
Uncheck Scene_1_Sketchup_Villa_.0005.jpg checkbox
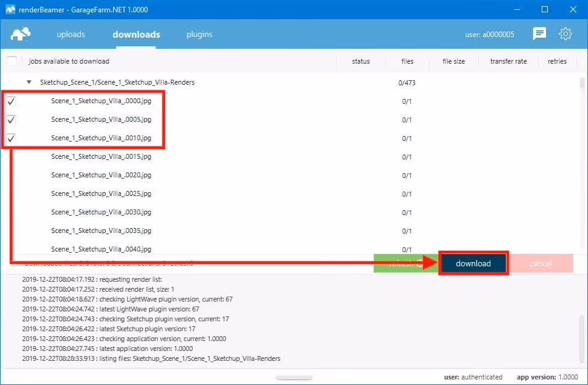pos(11,120)
